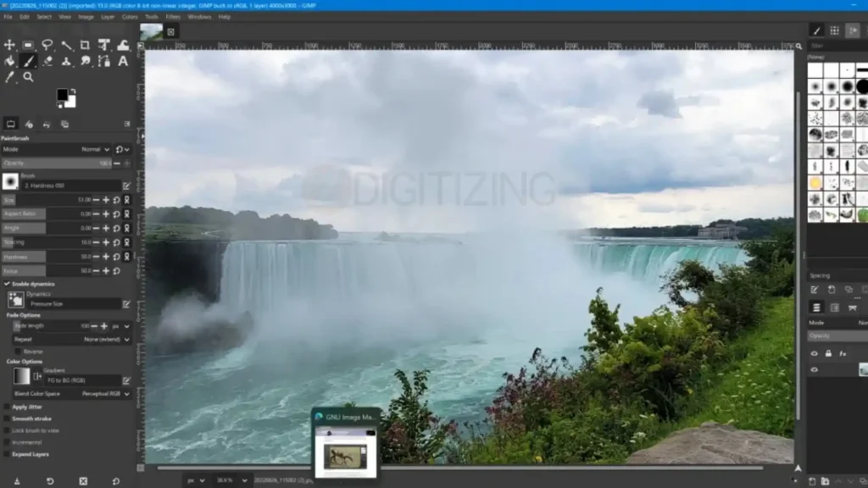Screen dimensions: 868x488
Task: Open the Colors menu
Action: (130, 17)
